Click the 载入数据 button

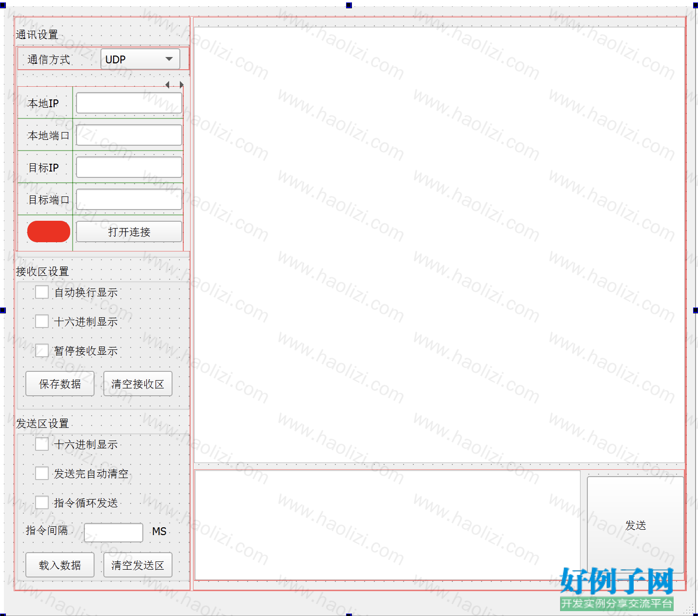60,565
